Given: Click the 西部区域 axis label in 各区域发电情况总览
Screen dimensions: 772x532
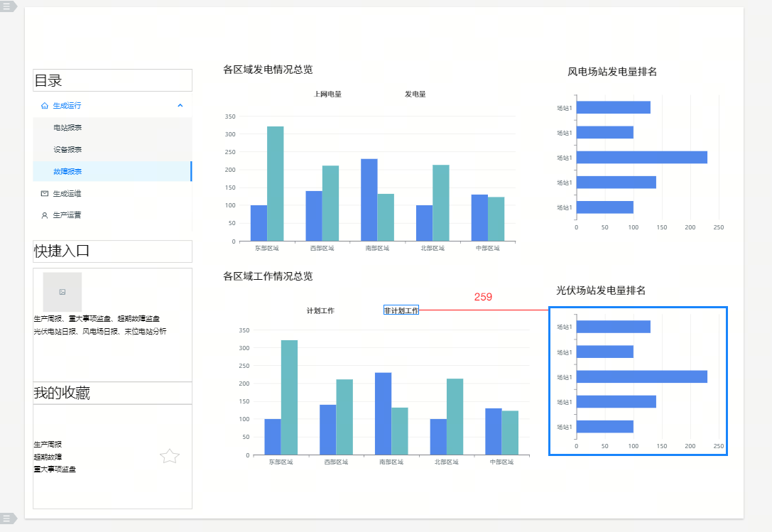Looking at the screenshot, I should [x=322, y=249].
